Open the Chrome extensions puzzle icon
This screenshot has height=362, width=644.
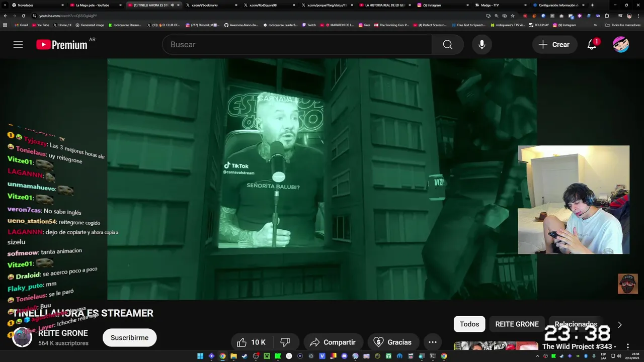click(607, 16)
